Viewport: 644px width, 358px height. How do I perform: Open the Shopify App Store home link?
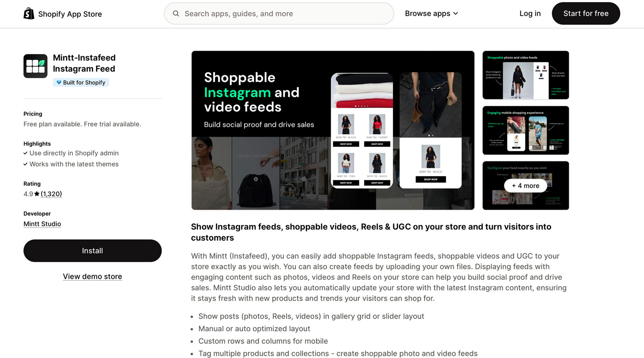[63, 14]
